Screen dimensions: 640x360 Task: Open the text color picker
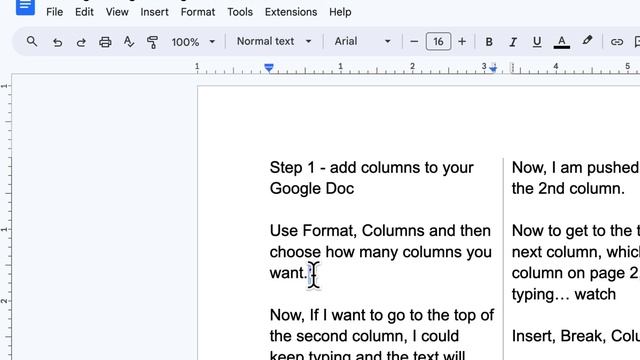[562, 42]
